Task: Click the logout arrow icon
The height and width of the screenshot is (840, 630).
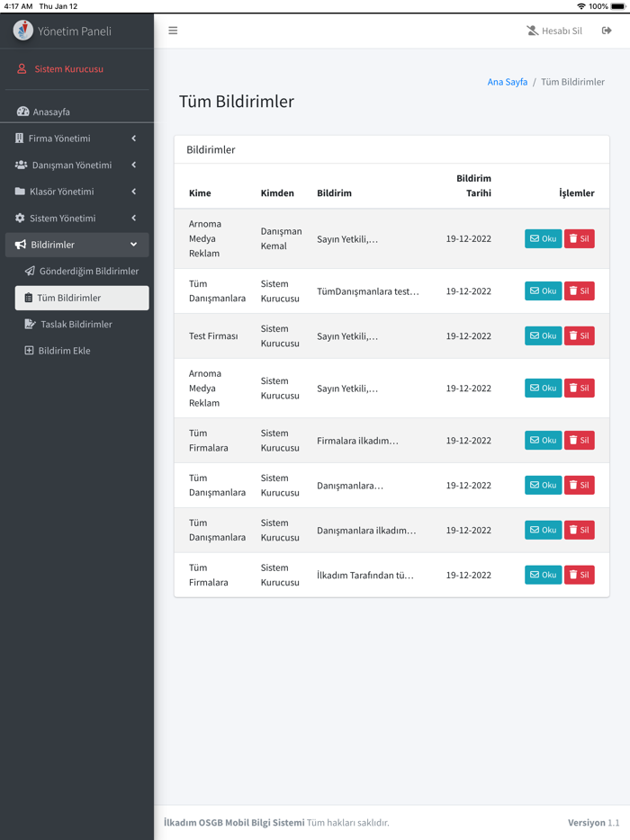Action: point(607,31)
